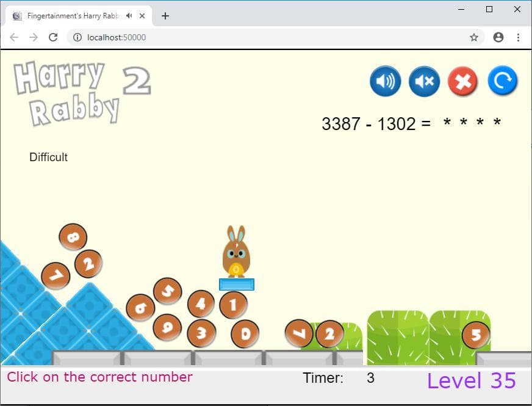View site information icon in address bar

click(77, 37)
